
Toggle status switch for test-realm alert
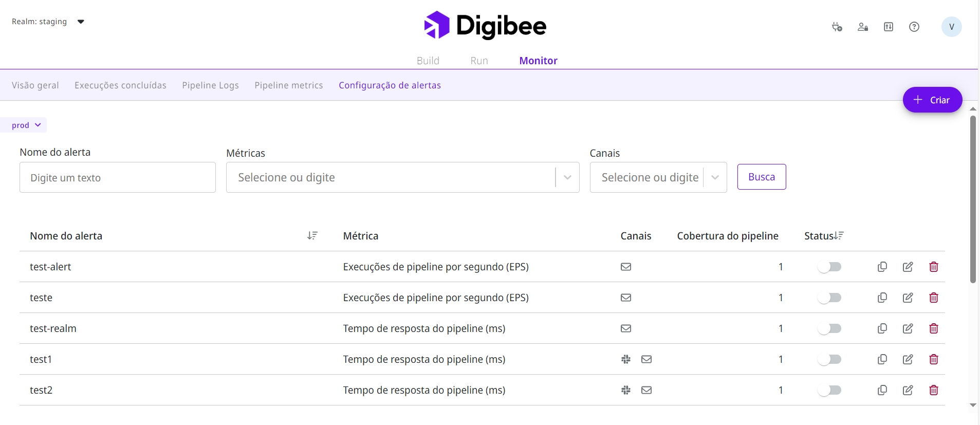click(829, 328)
